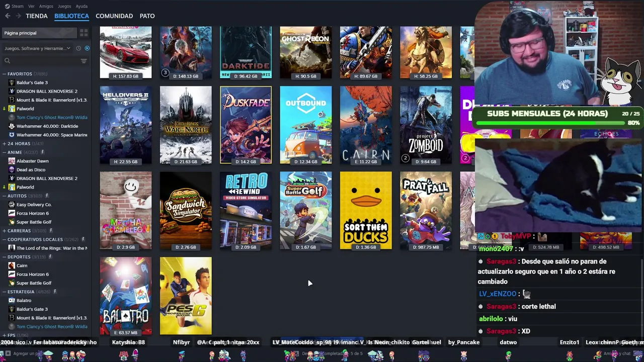This screenshot has width=644, height=362.
Task: Click Mount & Blade II icon under FAVORITOS
Action: click(12, 100)
